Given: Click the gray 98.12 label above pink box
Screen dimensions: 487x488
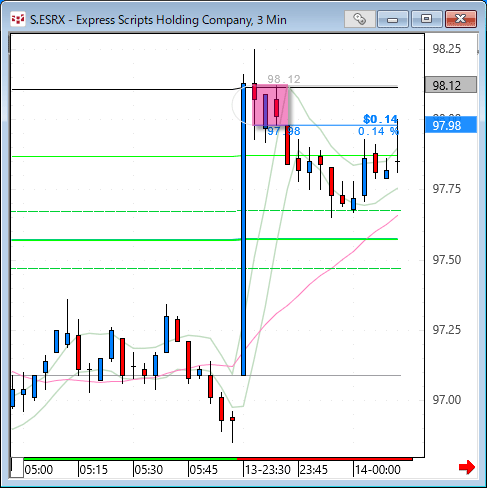Looking at the screenshot, I should (x=284, y=79).
